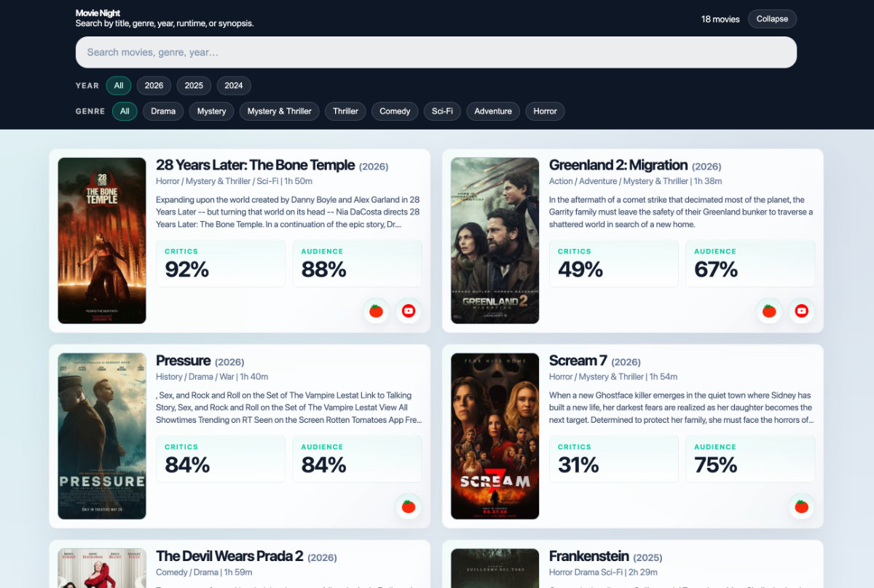Filter by Horror genre

[x=545, y=111]
